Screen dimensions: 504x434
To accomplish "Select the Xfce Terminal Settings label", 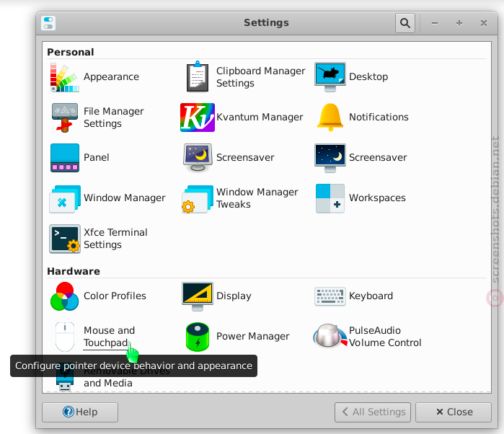I will point(115,239).
